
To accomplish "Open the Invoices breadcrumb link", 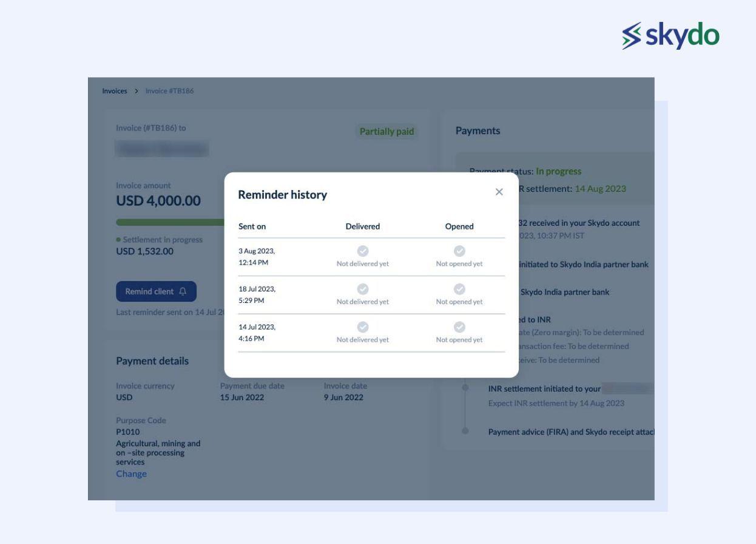I will pos(115,91).
